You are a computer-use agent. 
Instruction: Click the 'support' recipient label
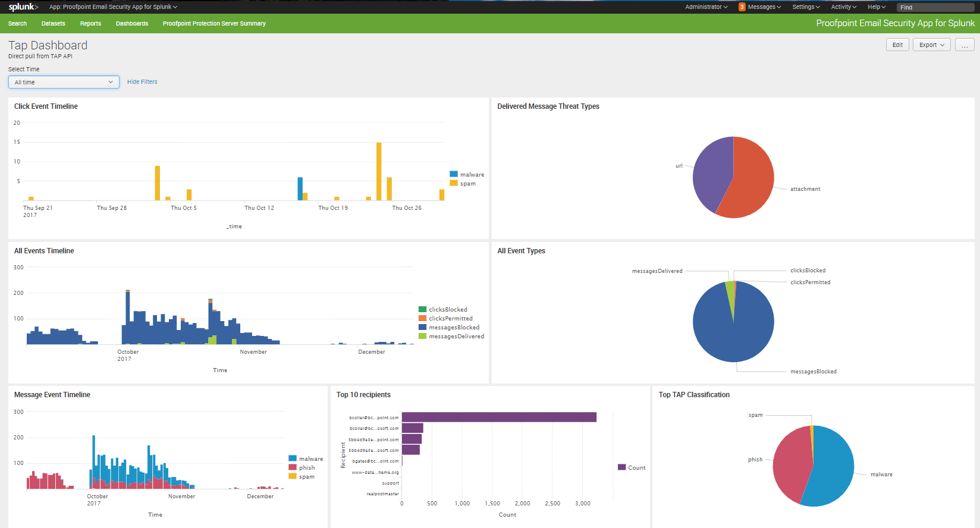pyautogui.click(x=390, y=483)
